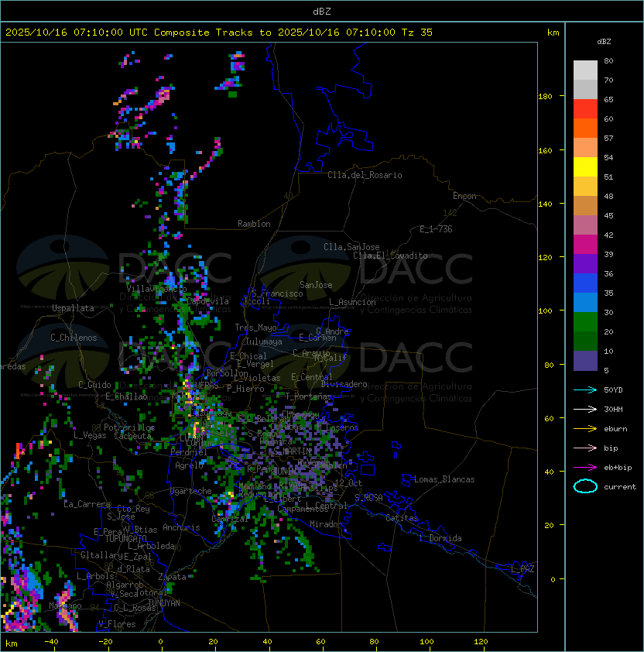Click the E_1-736 label
The image size is (644, 652).
[x=436, y=229]
